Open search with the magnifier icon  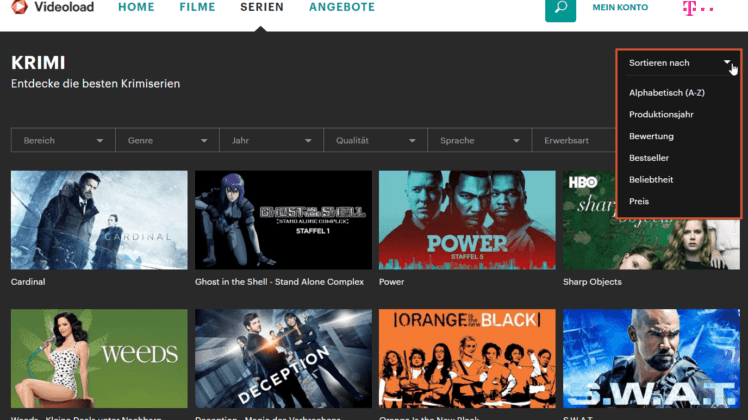pyautogui.click(x=561, y=10)
